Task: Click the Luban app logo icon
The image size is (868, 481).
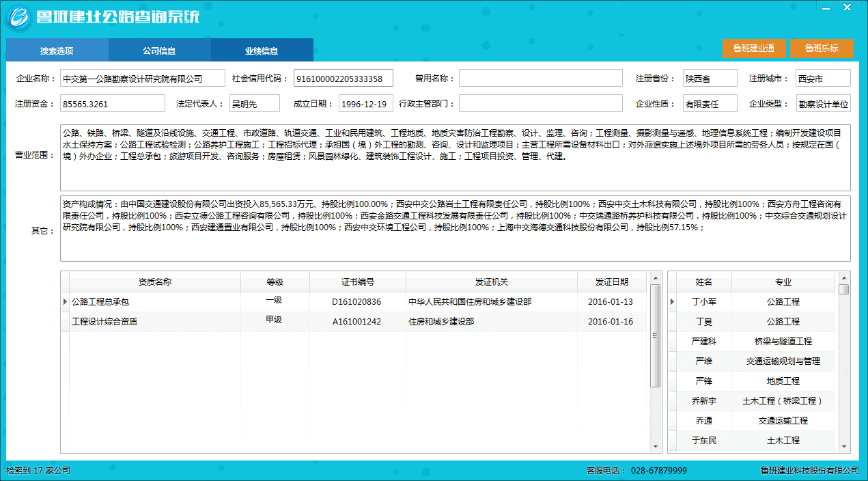Action: coord(18,16)
